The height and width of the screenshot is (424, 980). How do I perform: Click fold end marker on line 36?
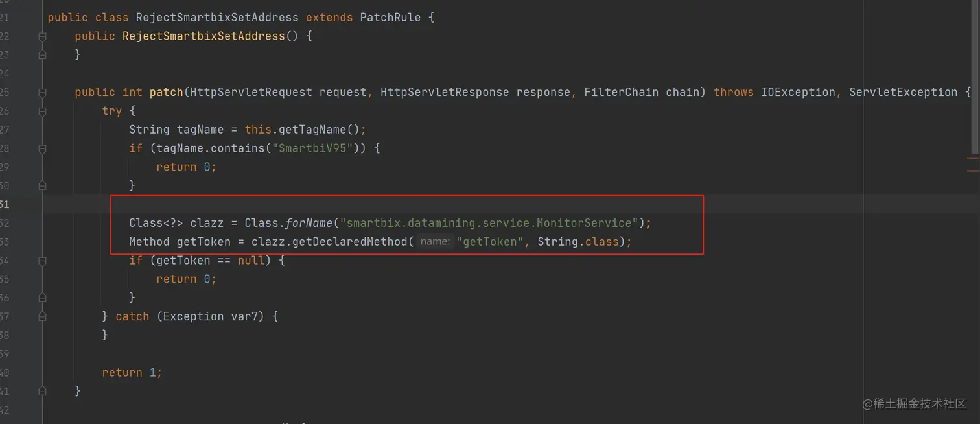[42, 298]
